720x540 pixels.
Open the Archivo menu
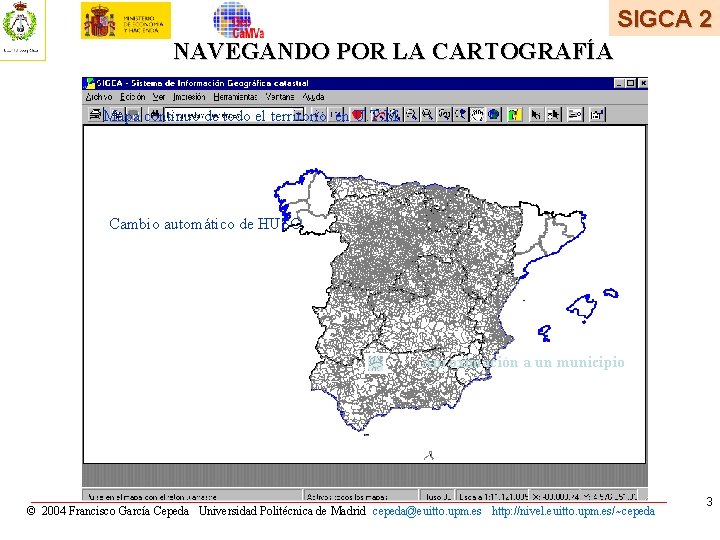99,97
